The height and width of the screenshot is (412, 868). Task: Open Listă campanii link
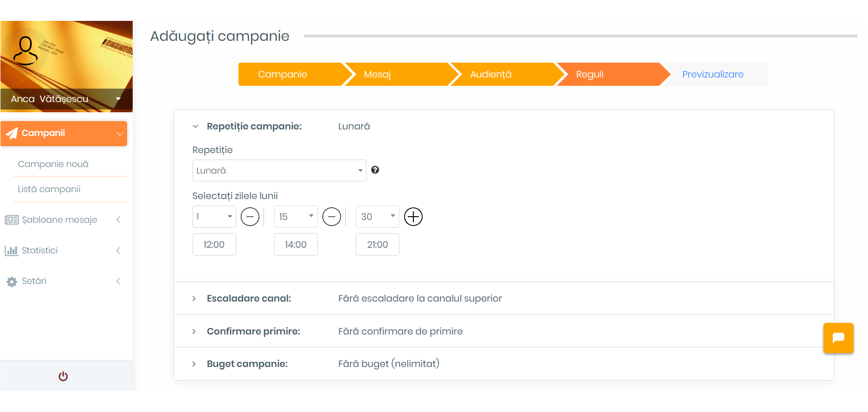click(x=49, y=189)
